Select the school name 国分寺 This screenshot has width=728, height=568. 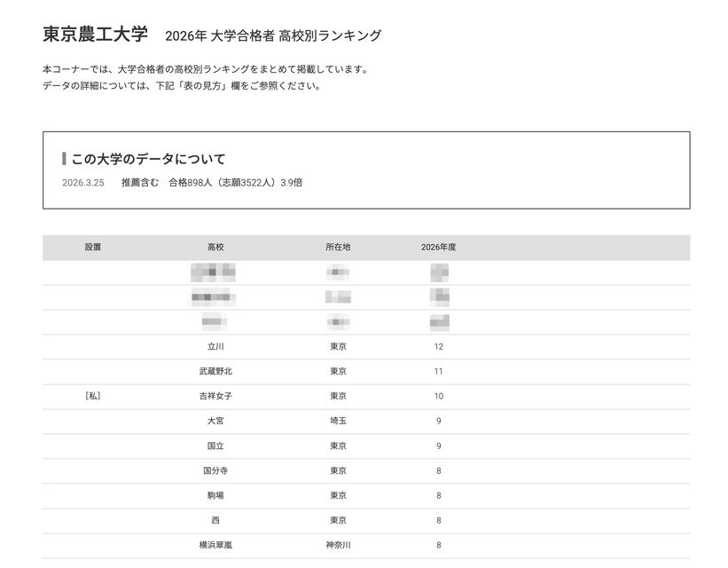[215, 471]
